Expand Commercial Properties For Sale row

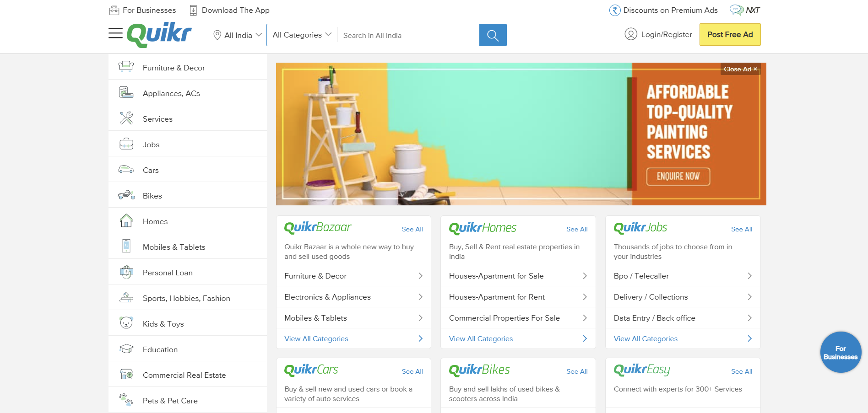click(518, 318)
